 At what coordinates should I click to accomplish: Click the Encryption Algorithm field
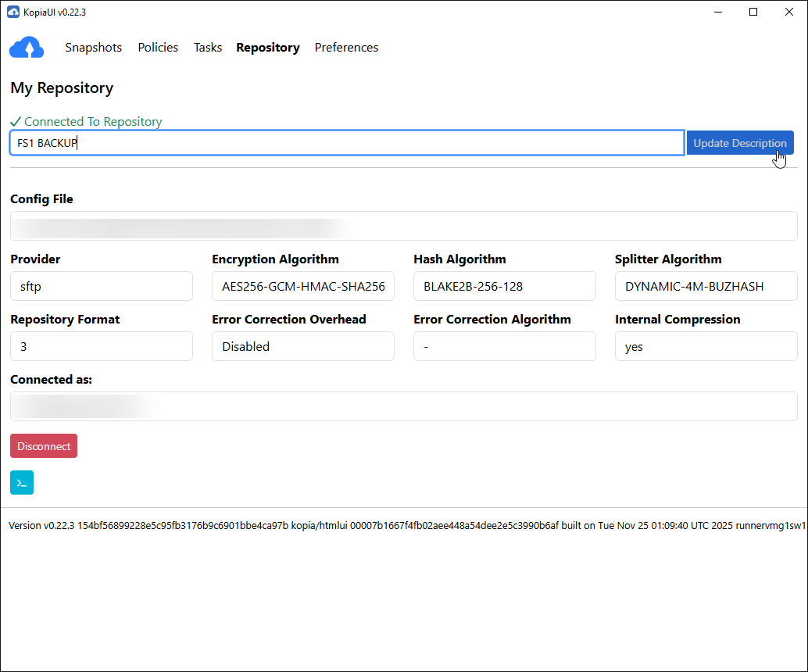coord(302,286)
